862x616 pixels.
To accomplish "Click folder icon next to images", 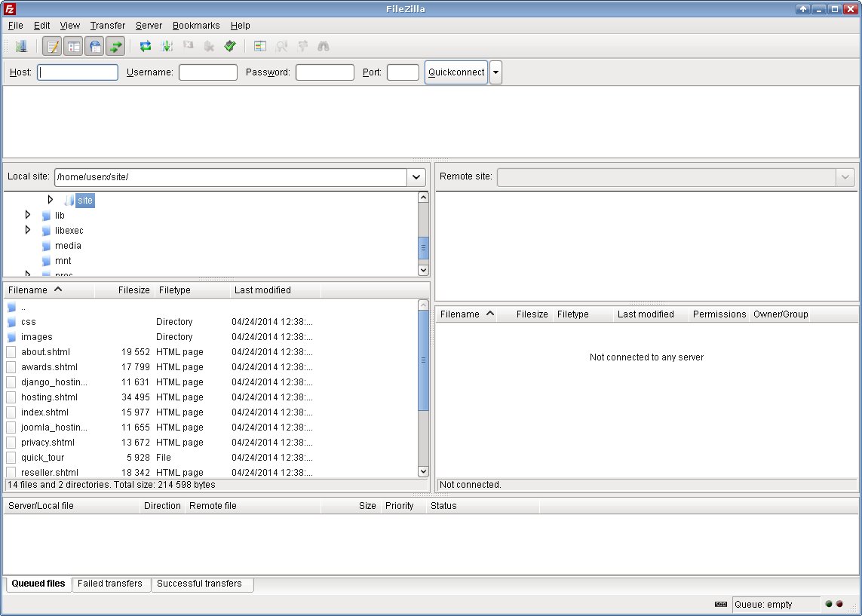I will 11,337.
